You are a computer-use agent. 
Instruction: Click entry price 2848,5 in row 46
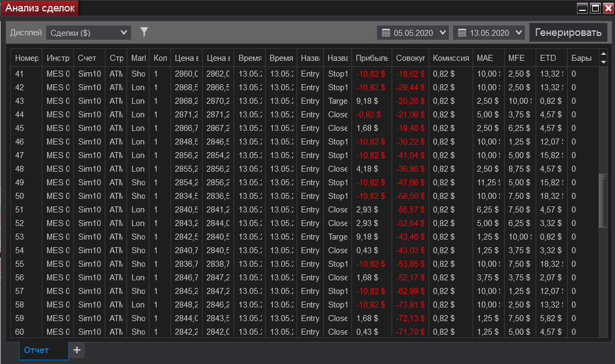tap(186, 142)
